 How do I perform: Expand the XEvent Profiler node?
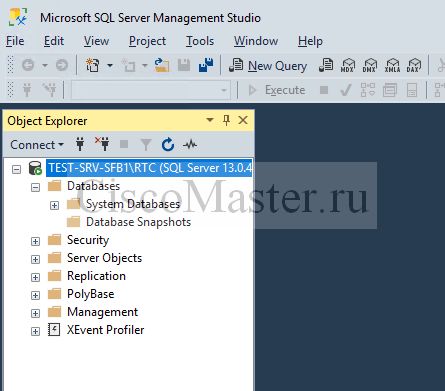35,331
